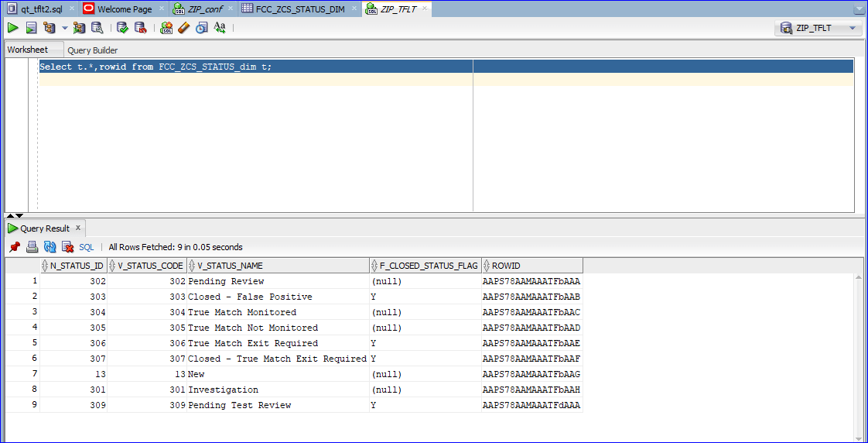Click the Run Script toolbar icon

(32, 27)
